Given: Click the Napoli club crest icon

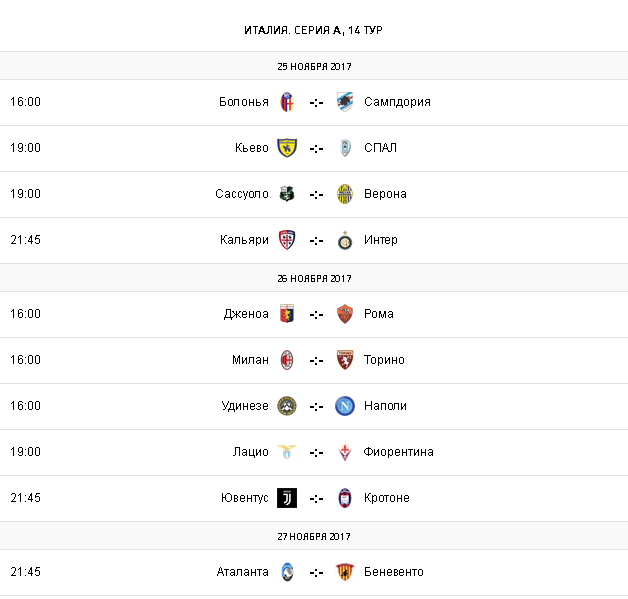Looking at the screenshot, I should tap(345, 406).
